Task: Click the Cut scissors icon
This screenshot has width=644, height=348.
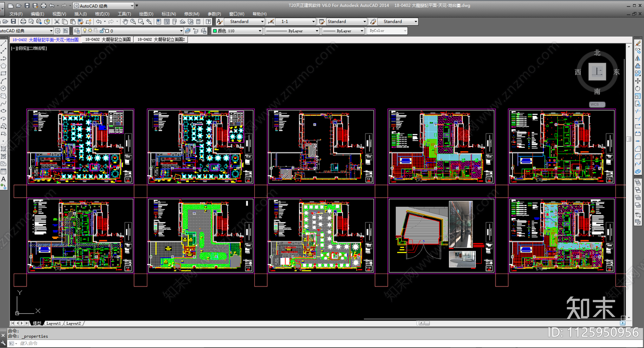Action: point(57,22)
